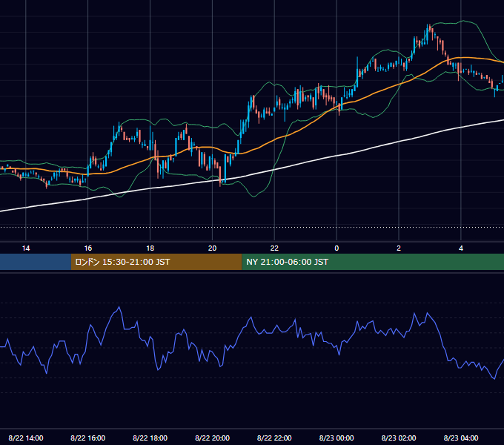Viewport: 504px width, 445px height.
Task: Click the 22 hour label on price chart axis
Action: pyautogui.click(x=274, y=248)
